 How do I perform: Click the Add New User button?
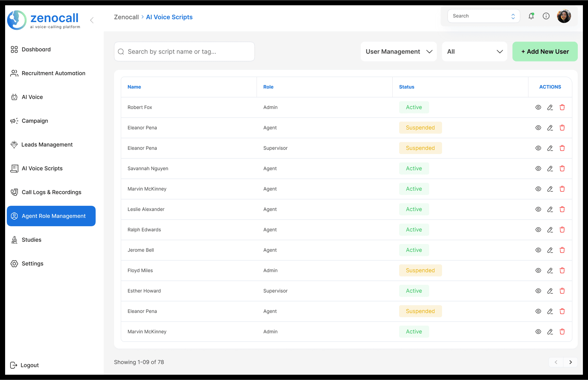point(545,52)
